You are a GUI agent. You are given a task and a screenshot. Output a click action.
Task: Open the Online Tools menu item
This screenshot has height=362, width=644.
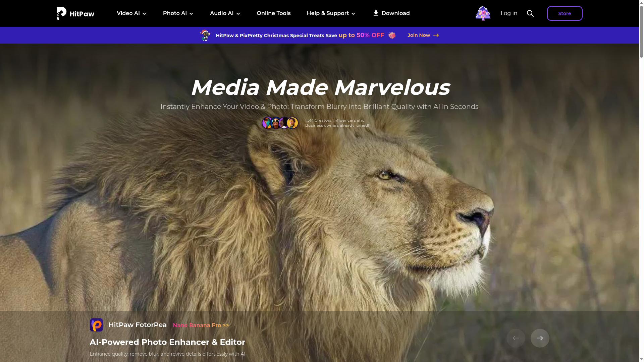point(274,13)
